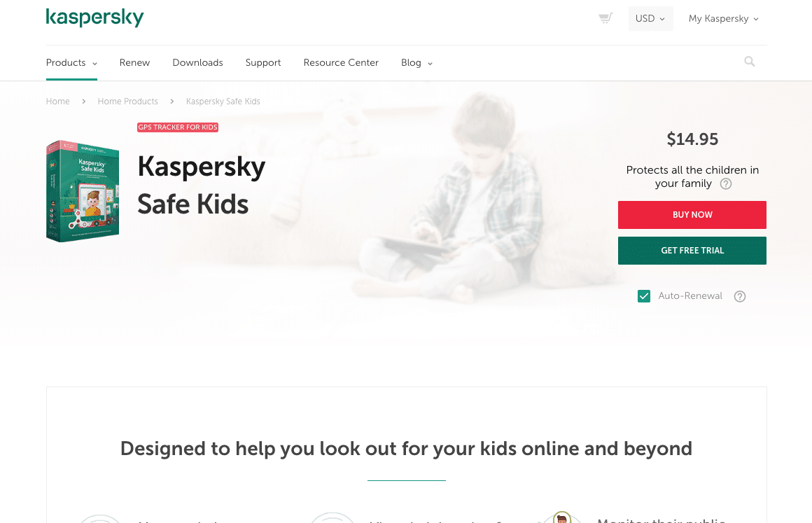This screenshot has height=523, width=812.
Task: Open the Products menu
Action: click(71, 62)
